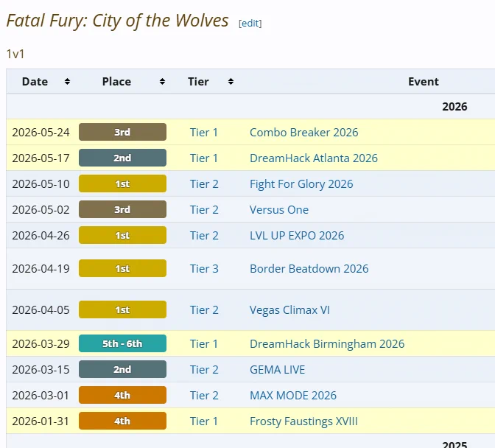This screenshot has height=448, width=495.
Task: Click Tier 2 link in MAX MODE row
Action: [x=204, y=395]
